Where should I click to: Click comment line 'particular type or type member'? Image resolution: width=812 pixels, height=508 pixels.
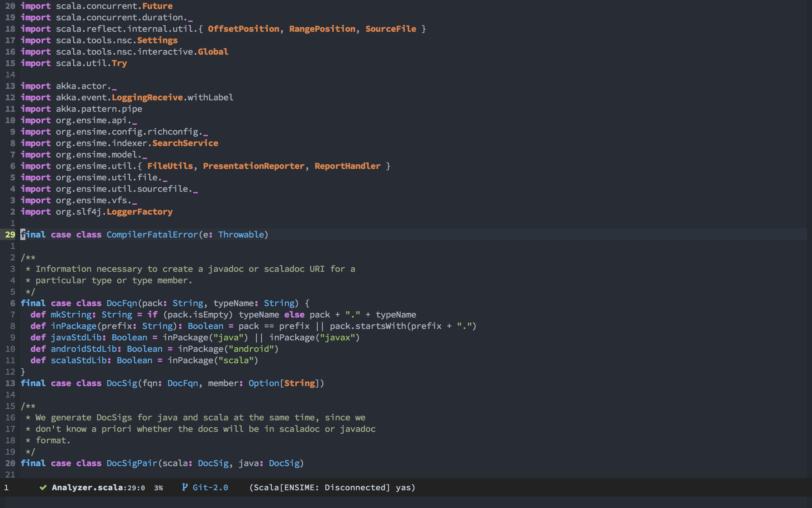click(109, 280)
